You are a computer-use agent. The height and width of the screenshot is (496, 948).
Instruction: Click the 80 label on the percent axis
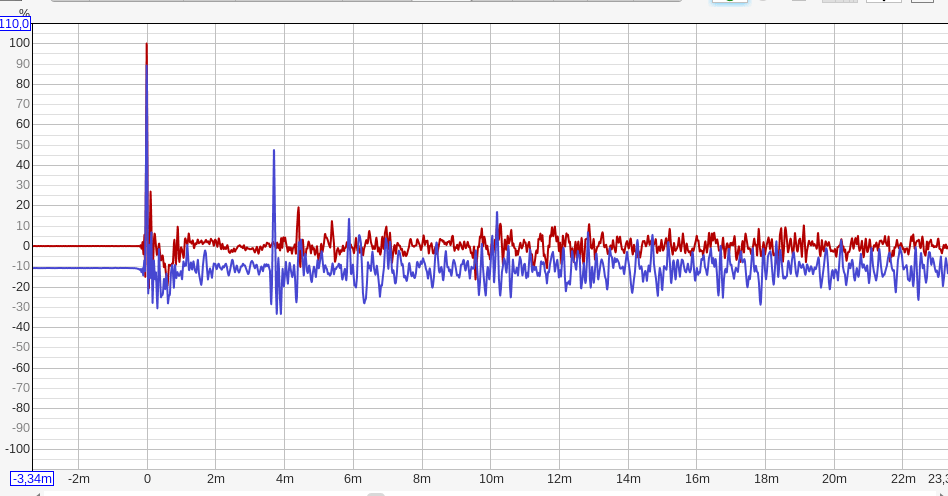coord(23,83)
